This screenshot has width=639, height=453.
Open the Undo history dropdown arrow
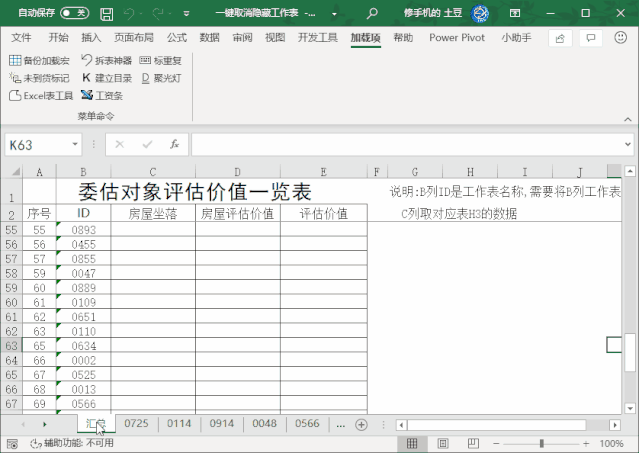(141, 14)
